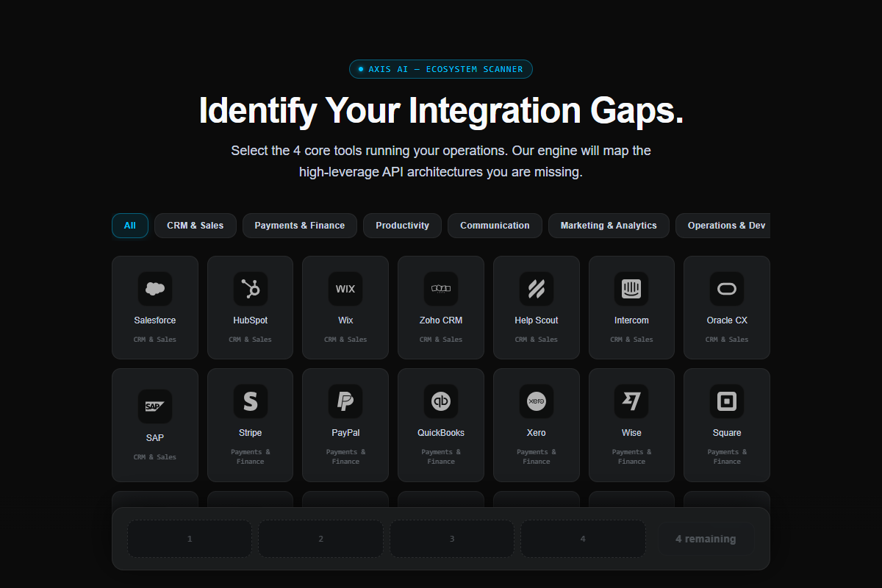Select the Salesforce cloud icon
This screenshot has height=588, width=882.
click(x=155, y=289)
